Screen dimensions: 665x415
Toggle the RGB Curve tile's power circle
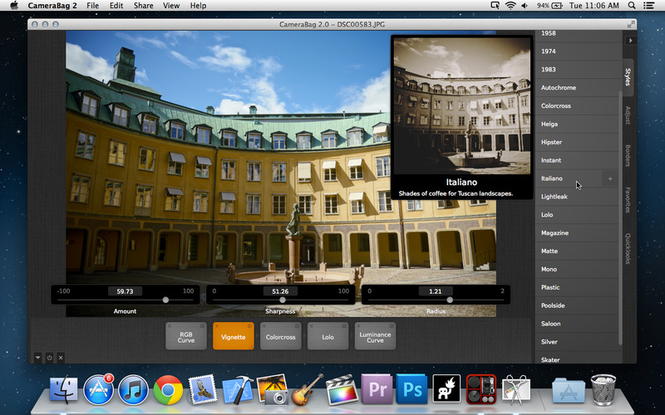click(202, 326)
